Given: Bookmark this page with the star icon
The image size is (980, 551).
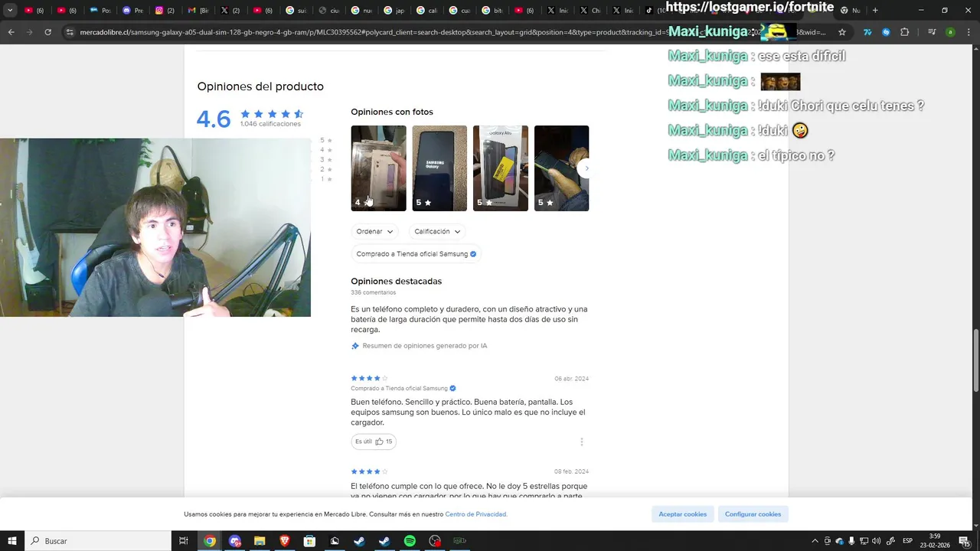Looking at the screenshot, I should coord(842,32).
